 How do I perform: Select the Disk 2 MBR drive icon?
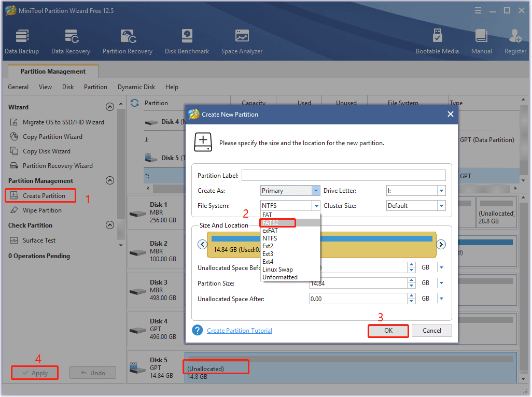coord(138,252)
